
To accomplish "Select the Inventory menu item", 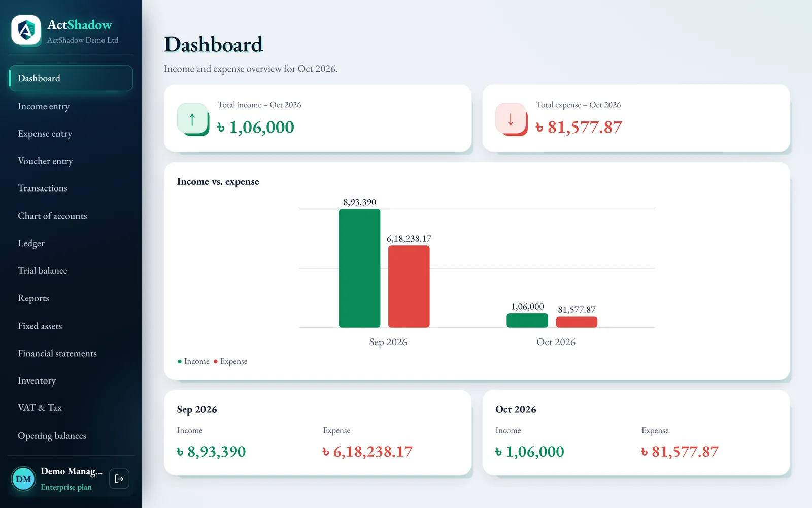I will point(71,380).
